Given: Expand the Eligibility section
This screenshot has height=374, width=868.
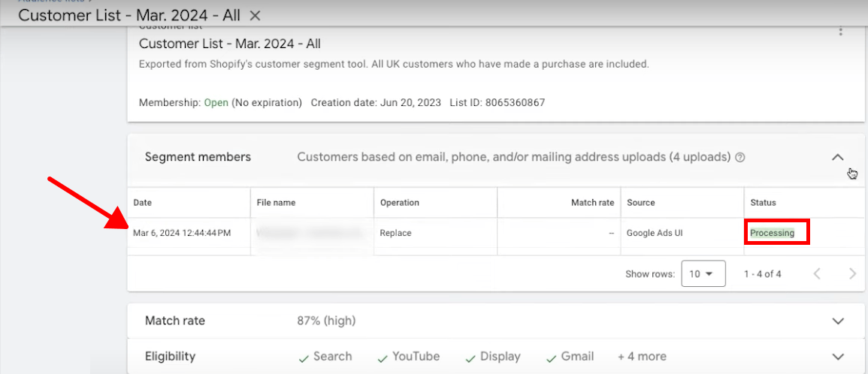Looking at the screenshot, I should 838,357.
